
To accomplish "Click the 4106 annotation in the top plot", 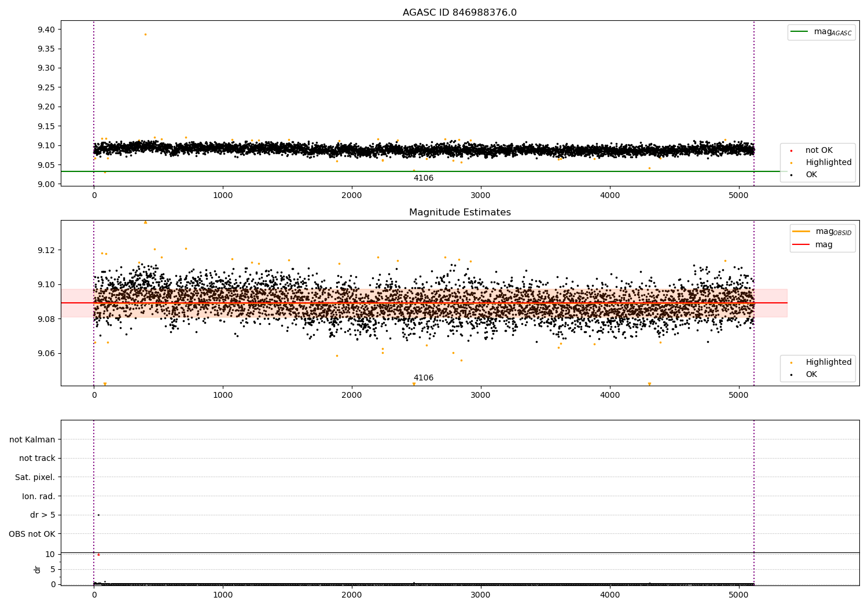I will click(x=424, y=178).
